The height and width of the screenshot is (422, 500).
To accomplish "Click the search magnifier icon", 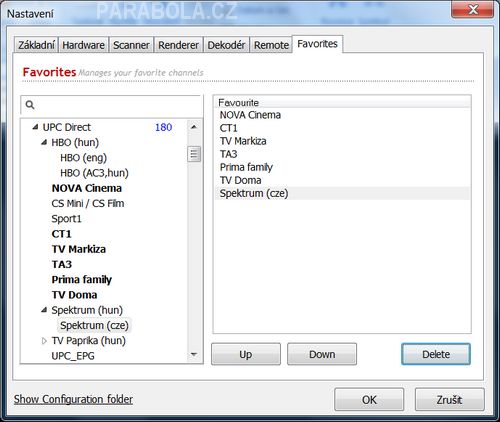I will click(30, 105).
